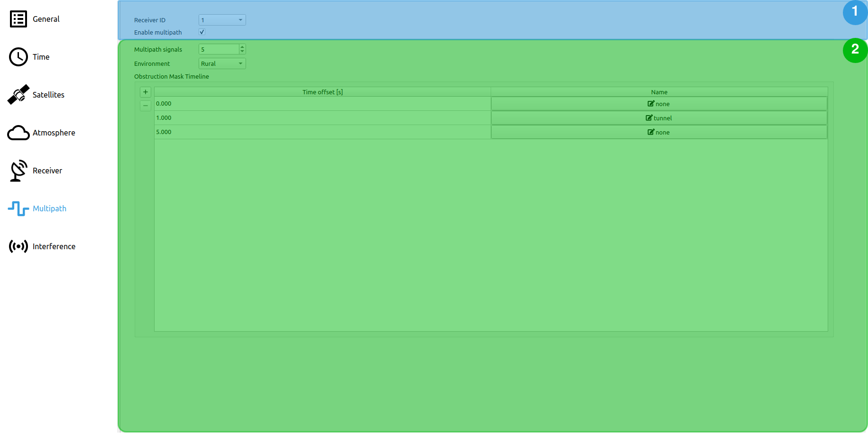Remove a timeline row using the minus button

point(145,106)
